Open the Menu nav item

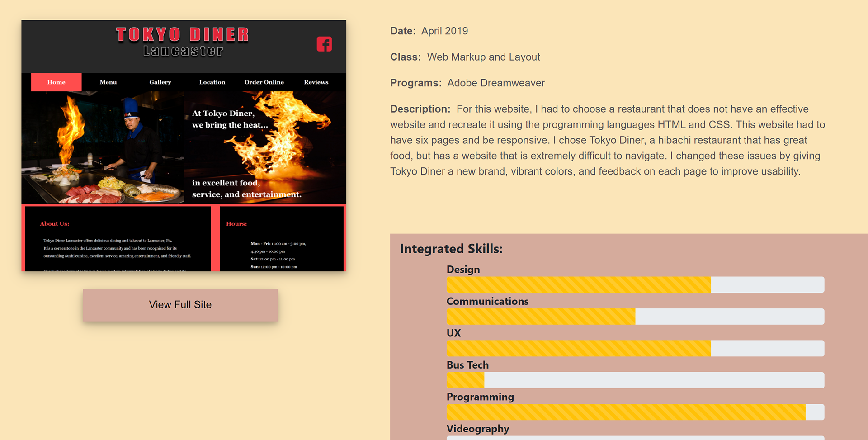click(108, 82)
